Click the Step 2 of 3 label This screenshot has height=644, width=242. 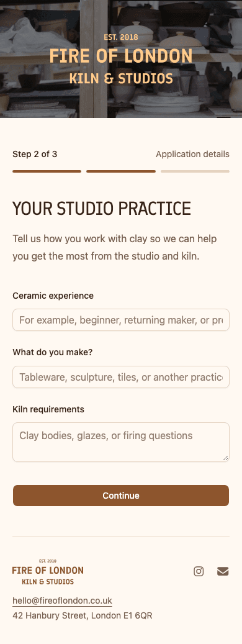[35, 155]
